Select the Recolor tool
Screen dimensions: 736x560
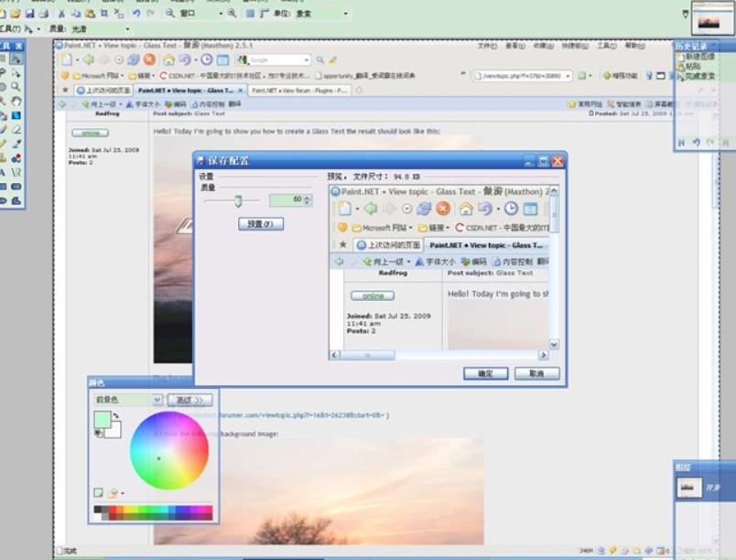point(16,158)
